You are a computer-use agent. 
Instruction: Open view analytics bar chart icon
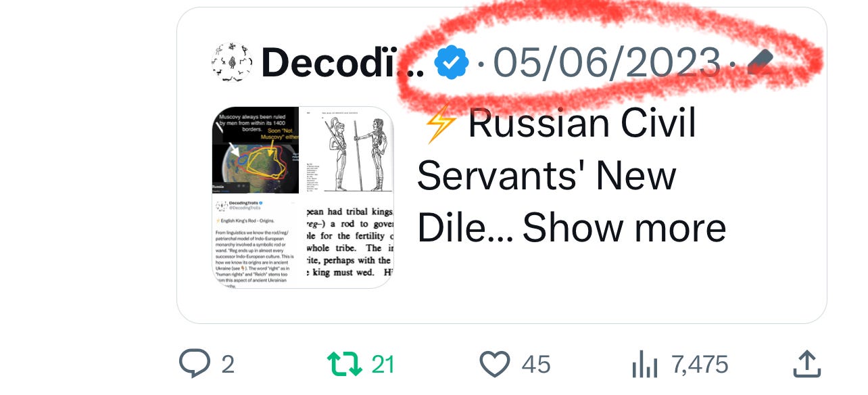coord(645,365)
